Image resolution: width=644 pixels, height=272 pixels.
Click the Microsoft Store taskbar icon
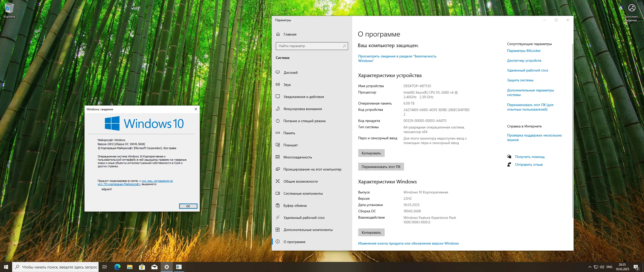click(142, 267)
